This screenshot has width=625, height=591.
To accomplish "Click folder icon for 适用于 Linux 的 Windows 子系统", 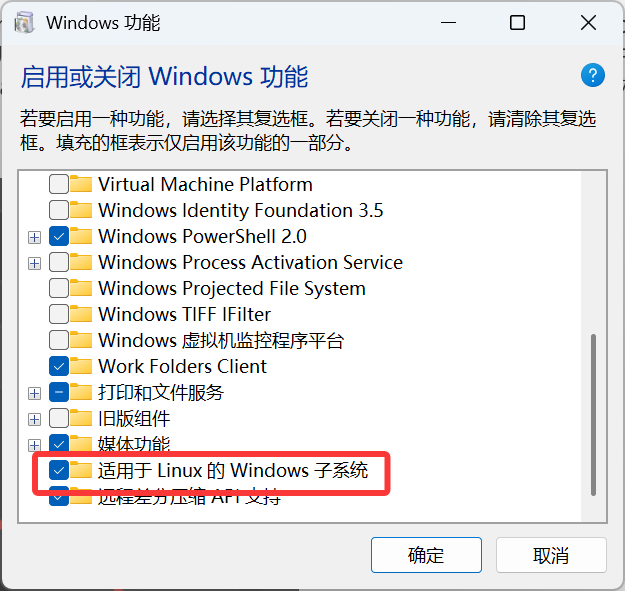I will click(x=81, y=470).
